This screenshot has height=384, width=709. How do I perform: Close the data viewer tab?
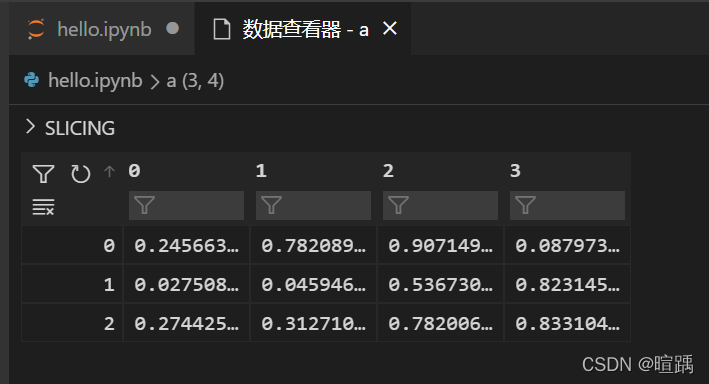[x=390, y=28]
